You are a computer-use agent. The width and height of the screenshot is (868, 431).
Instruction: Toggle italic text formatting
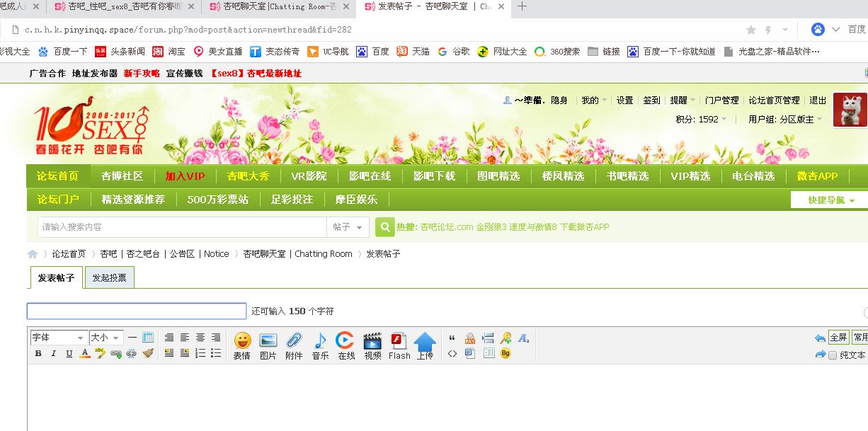tap(53, 353)
